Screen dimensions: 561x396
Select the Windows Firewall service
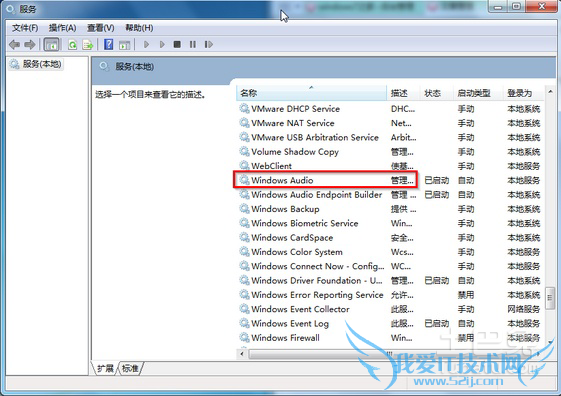(x=390, y=338)
